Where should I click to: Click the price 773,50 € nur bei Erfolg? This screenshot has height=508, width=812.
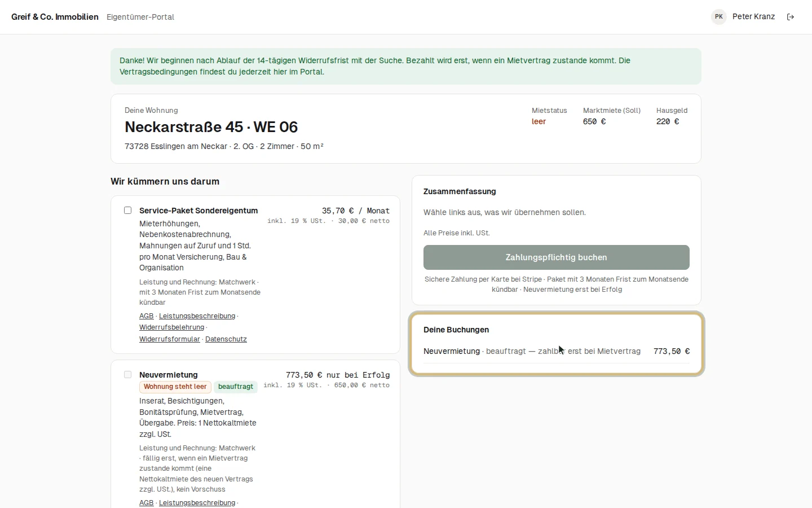click(338, 375)
